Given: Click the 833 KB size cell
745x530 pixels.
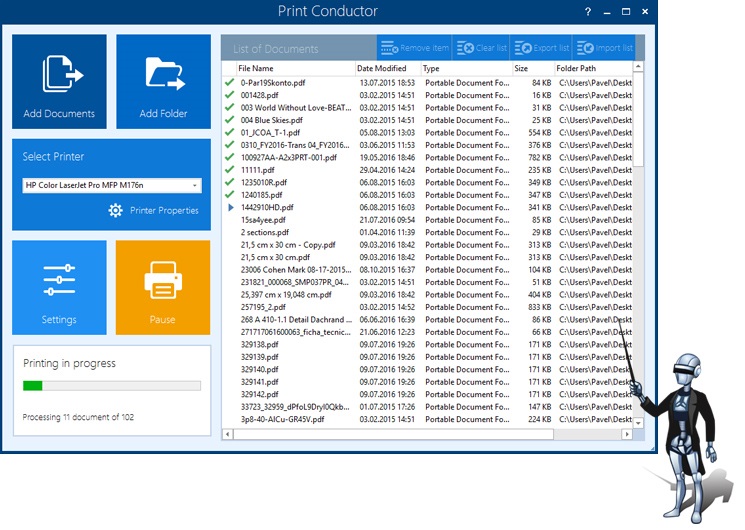Looking at the screenshot, I should click(x=539, y=307).
